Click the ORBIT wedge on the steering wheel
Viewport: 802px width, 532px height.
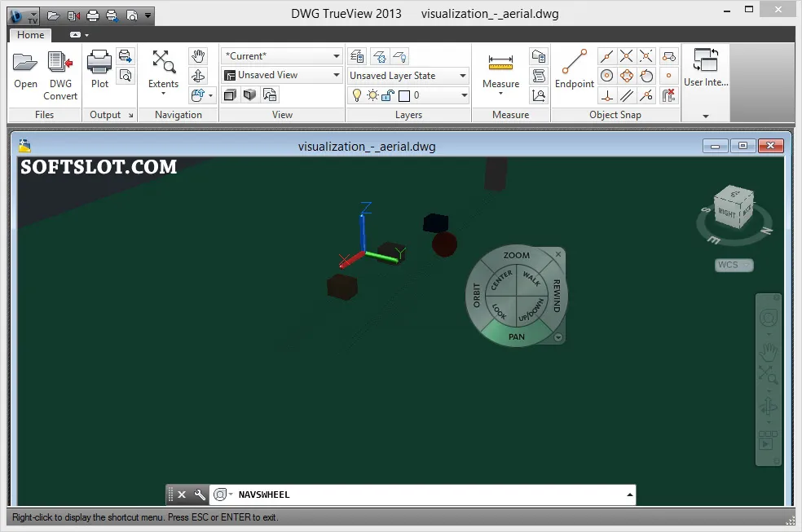coord(477,296)
